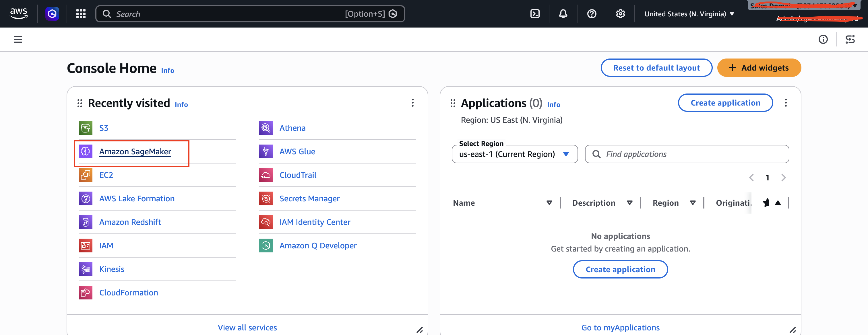Expand the hamburger side navigation
868x335 pixels.
(x=18, y=39)
